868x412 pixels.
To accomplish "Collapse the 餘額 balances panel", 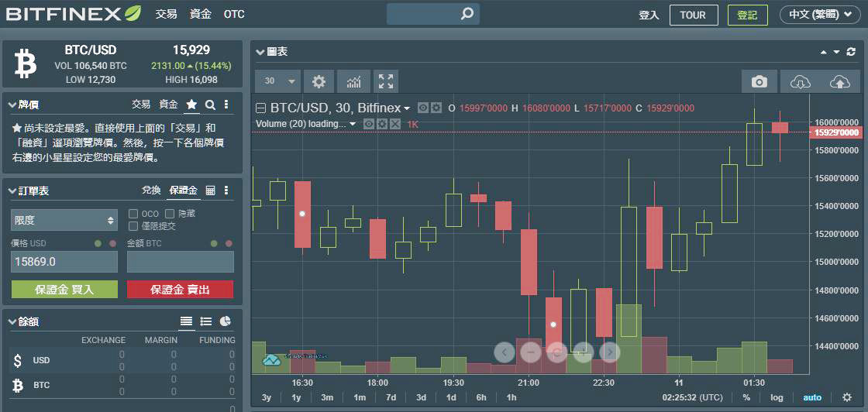I will click(12, 322).
